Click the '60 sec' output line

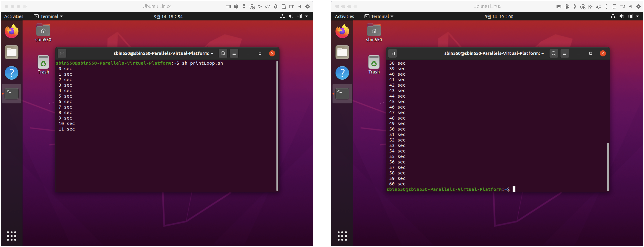[397, 184]
